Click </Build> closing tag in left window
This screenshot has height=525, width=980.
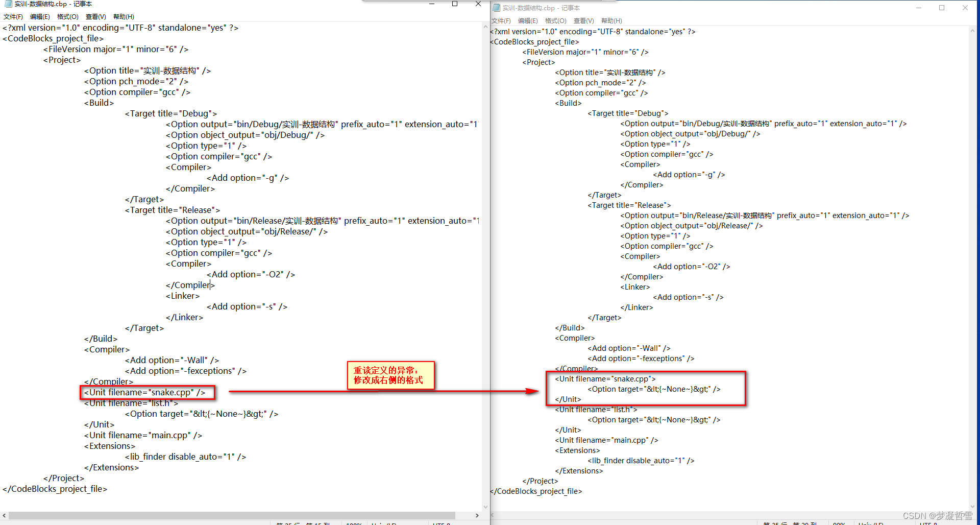pyautogui.click(x=101, y=339)
